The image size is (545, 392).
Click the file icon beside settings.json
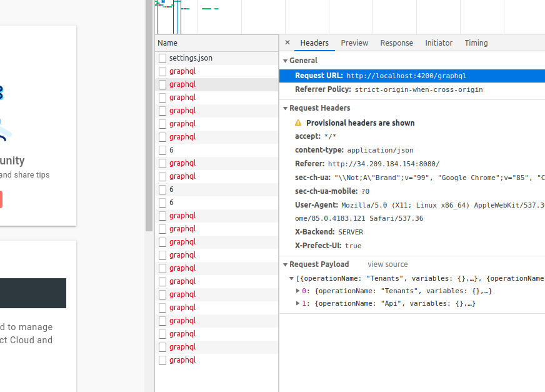click(x=162, y=58)
